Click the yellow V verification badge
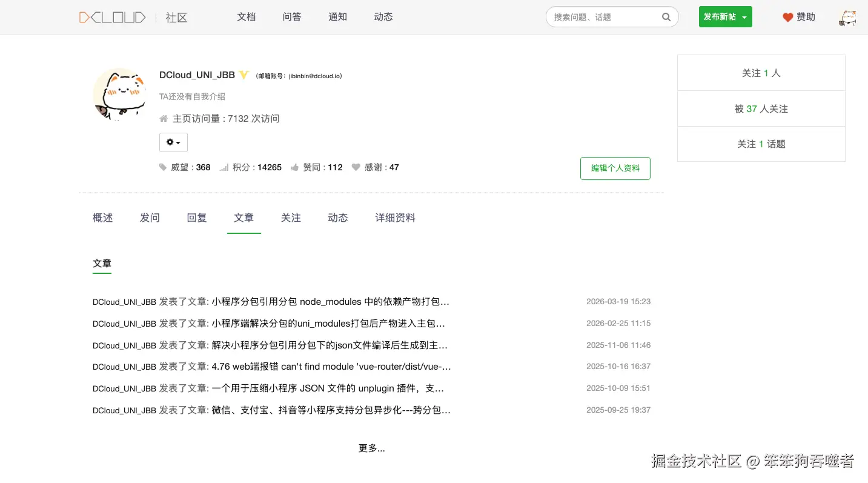The width and height of the screenshot is (868, 483). pyautogui.click(x=244, y=75)
